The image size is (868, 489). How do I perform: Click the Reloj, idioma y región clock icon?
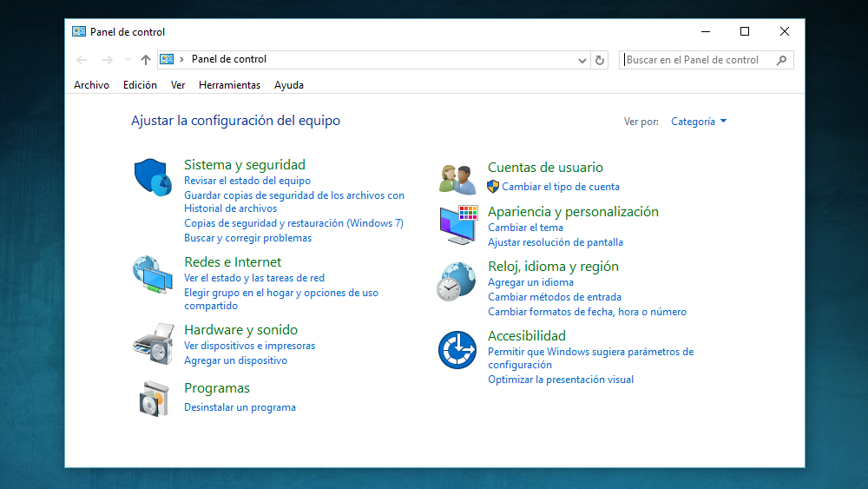pyautogui.click(x=457, y=282)
